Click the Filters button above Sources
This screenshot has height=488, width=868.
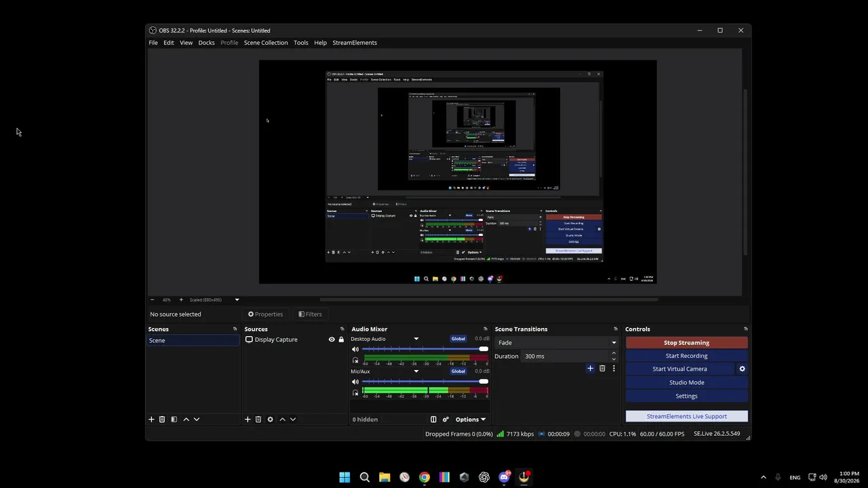coord(311,314)
